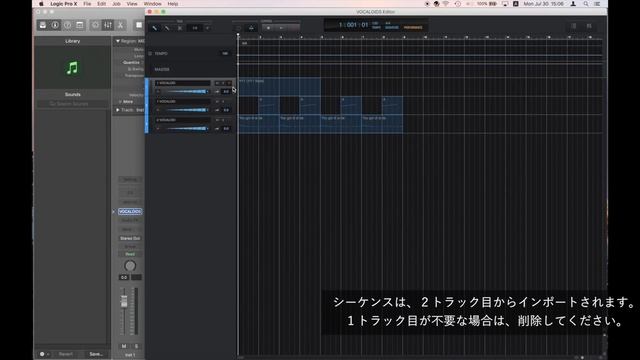Open the Editors scissors button in Logic
Image resolution: width=640 pixels, height=360 pixels.
pyautogui.click(x=120, y=25)
